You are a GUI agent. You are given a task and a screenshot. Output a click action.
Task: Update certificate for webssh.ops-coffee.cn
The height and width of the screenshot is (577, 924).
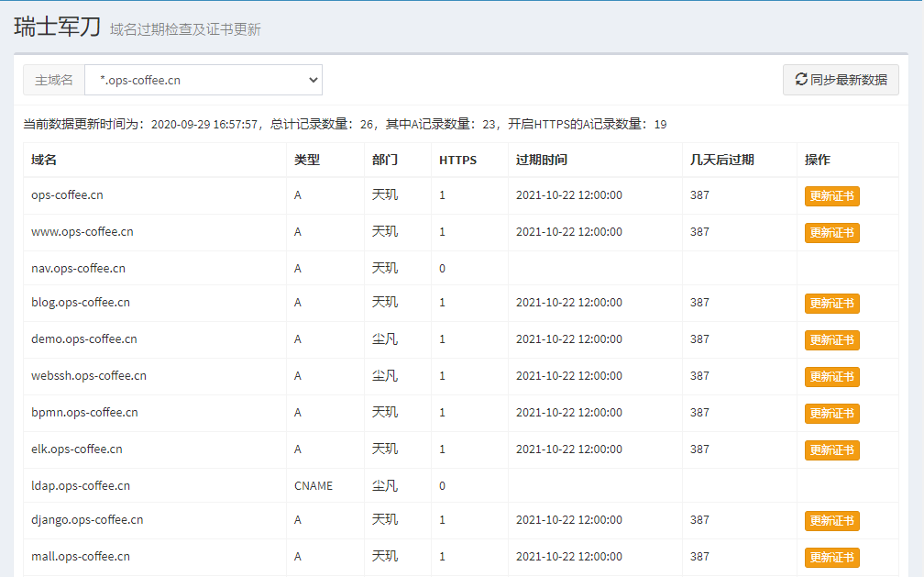[x=831, y=377]
